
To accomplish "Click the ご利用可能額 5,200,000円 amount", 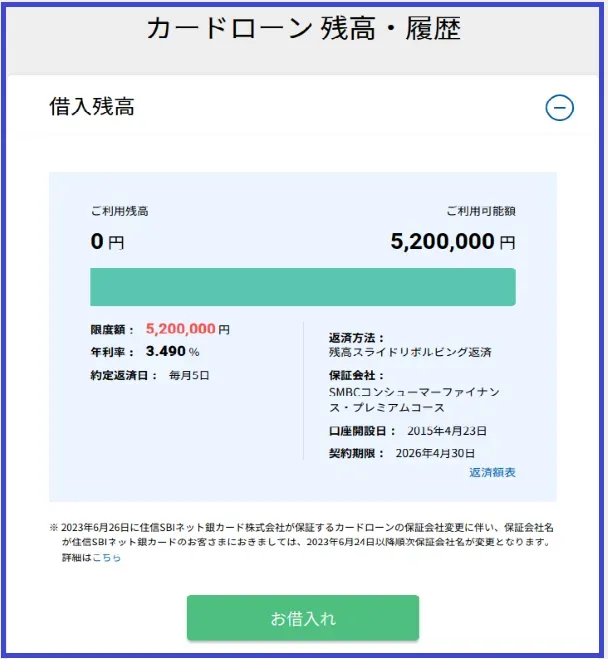I will [452, 241].
